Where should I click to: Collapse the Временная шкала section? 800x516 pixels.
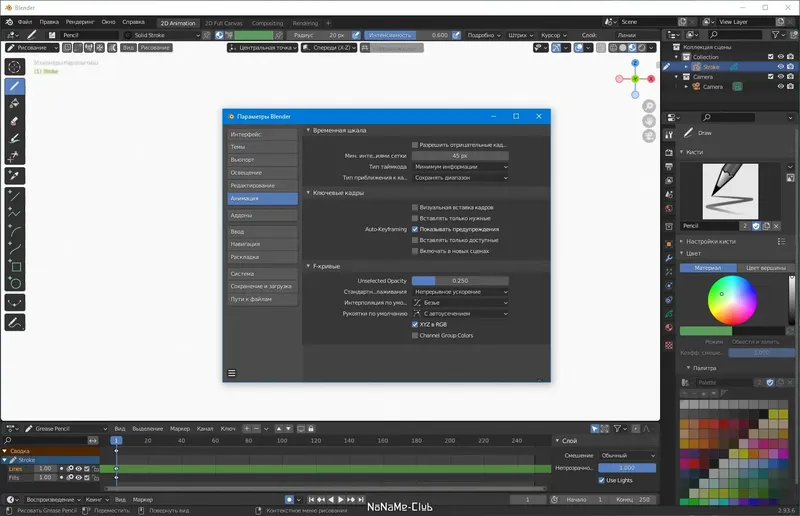pyautogui.click(x=308, y=131)
